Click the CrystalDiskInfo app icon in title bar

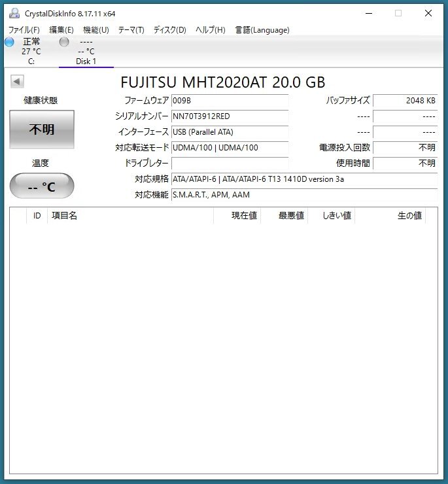point(14,13)
